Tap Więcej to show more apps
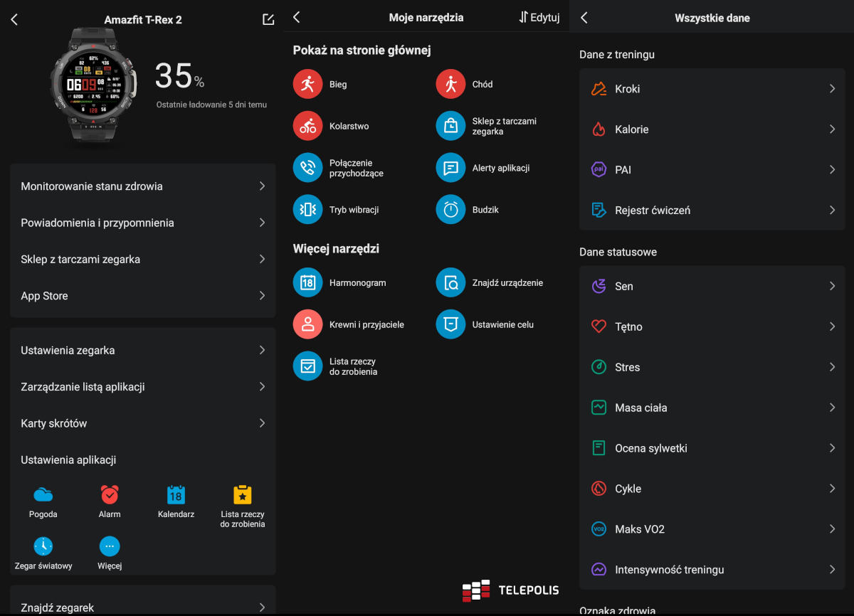This screenshot has height=616, width=854. coord(110,546)
